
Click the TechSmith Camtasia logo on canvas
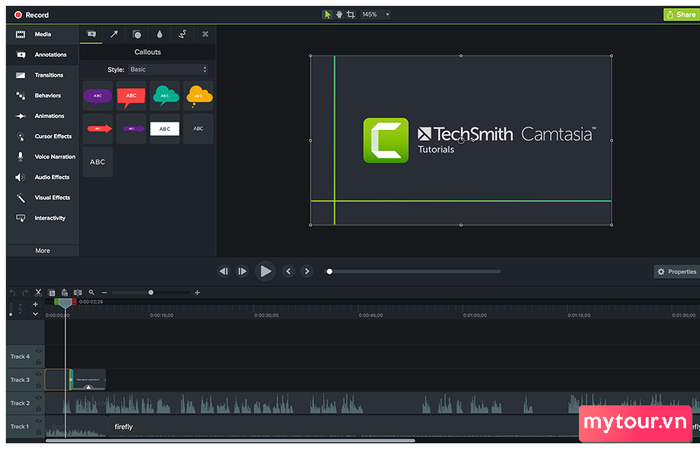pos(479,140)
